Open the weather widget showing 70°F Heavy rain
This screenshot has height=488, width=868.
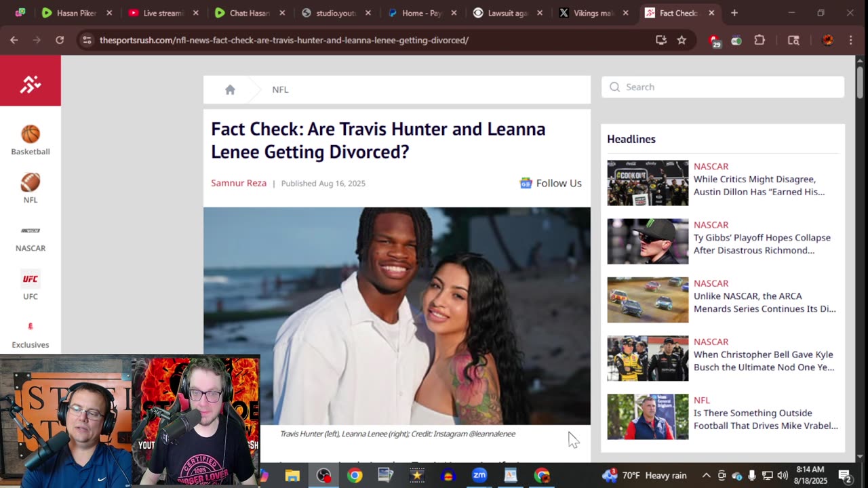[644, 476]
